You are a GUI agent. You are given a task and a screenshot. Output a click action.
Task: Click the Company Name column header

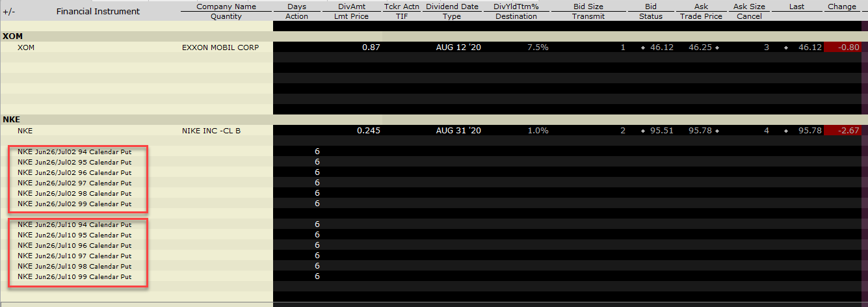[226, 7]
